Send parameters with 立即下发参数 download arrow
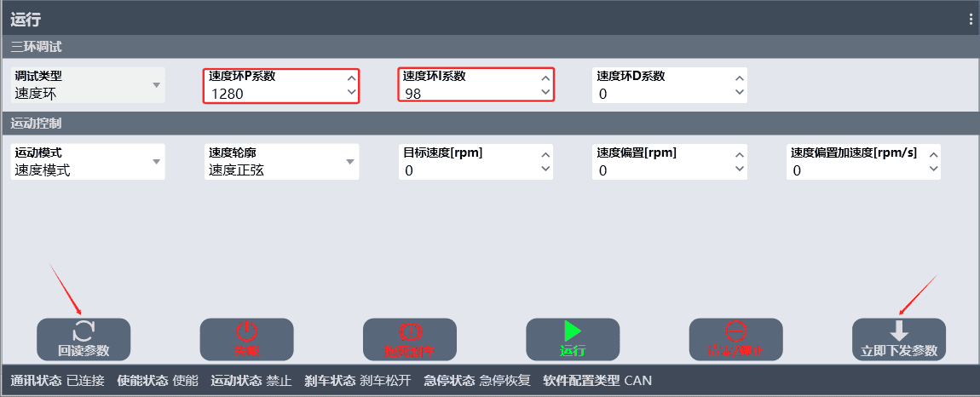980x397 pixels. [x=899, y=339]
